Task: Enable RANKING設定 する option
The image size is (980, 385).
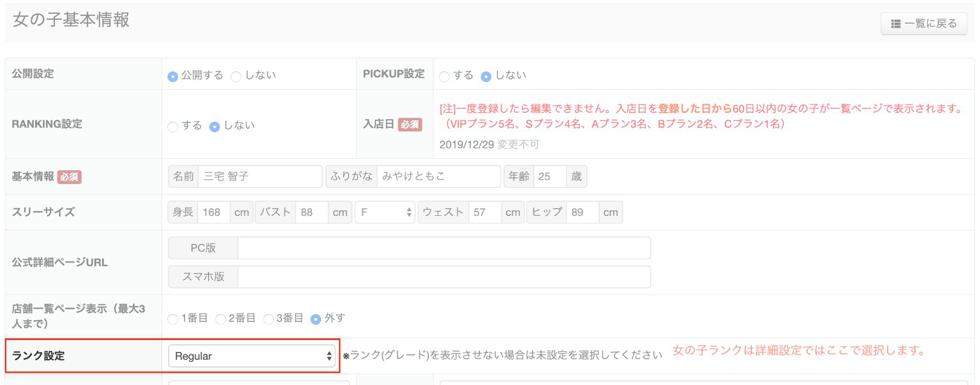Action: [173, 126]
